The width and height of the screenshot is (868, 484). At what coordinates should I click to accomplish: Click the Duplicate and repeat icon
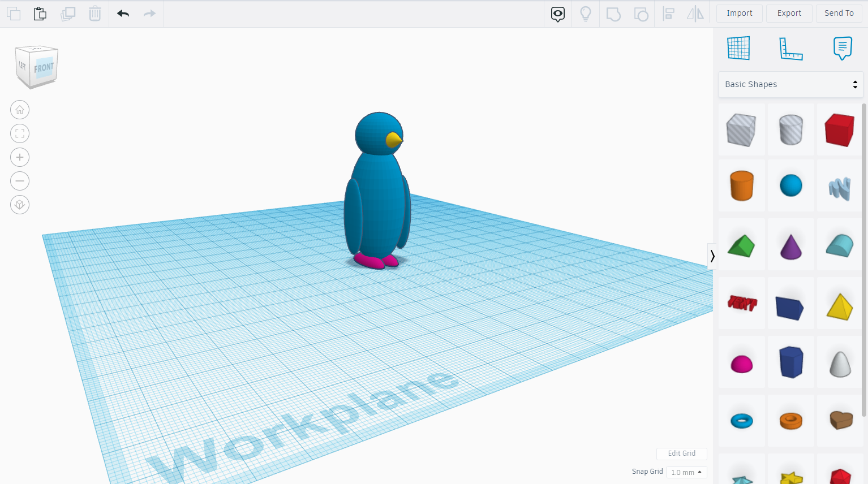coord(68,13)
